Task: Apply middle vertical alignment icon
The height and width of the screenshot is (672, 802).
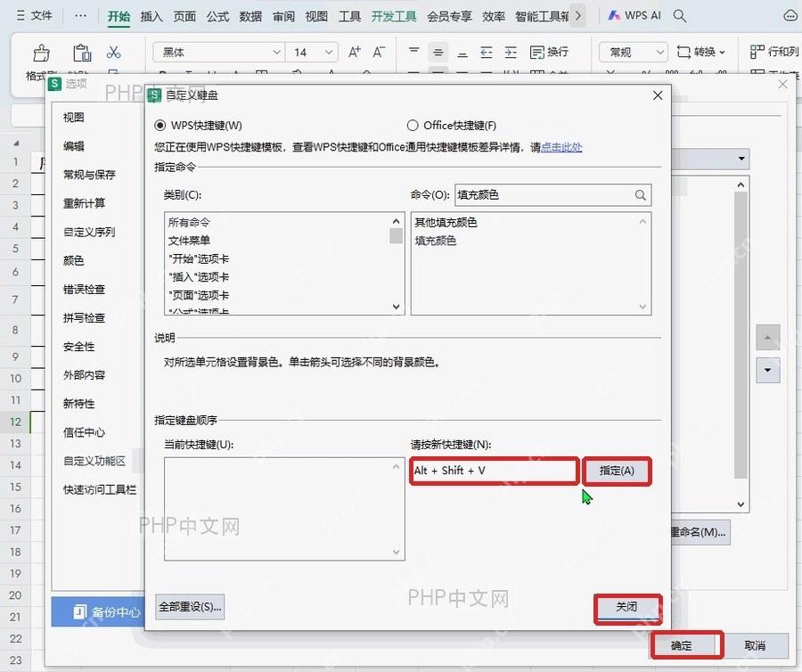Action: pyautogui.click(x=438, y=52)
